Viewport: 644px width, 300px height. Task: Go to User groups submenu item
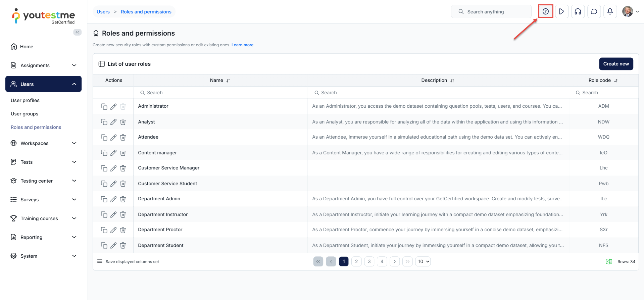(24, 114)
